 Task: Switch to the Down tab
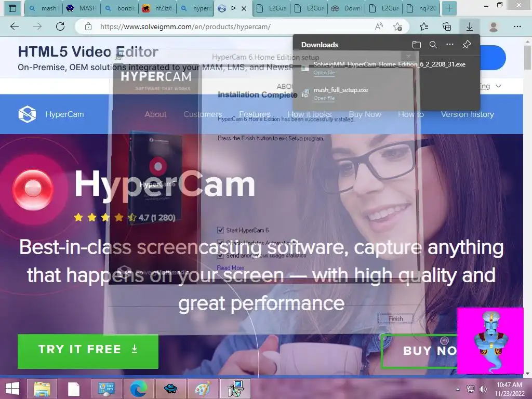pyautogui.click(x=347, y=8)
